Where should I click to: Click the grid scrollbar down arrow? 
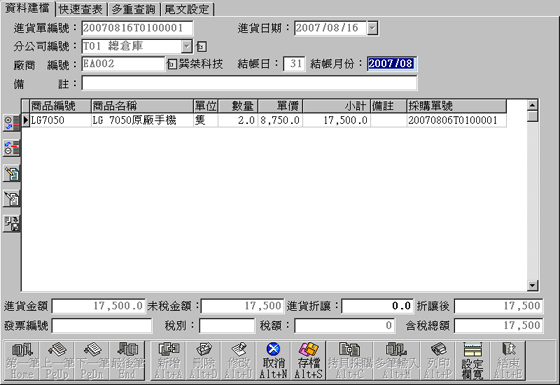(532, 285)
